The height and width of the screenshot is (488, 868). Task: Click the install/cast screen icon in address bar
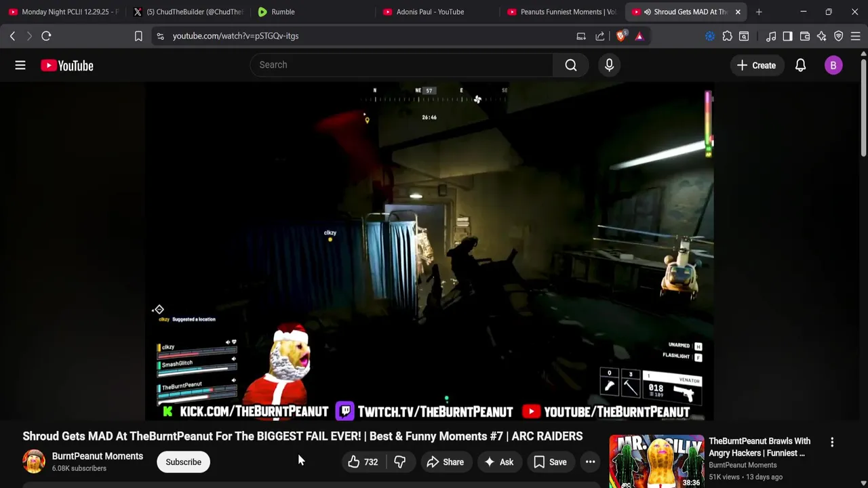click(x=581, y=36)
